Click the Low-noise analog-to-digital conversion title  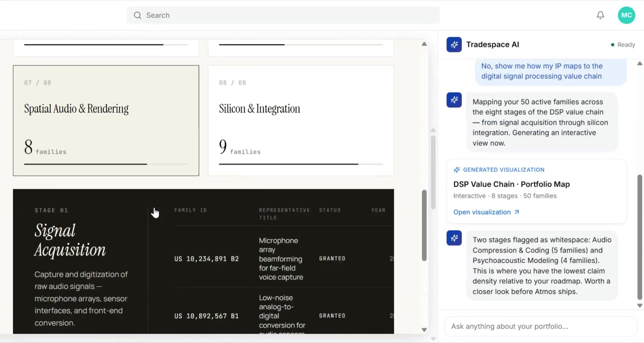click(x=282, y=314)
